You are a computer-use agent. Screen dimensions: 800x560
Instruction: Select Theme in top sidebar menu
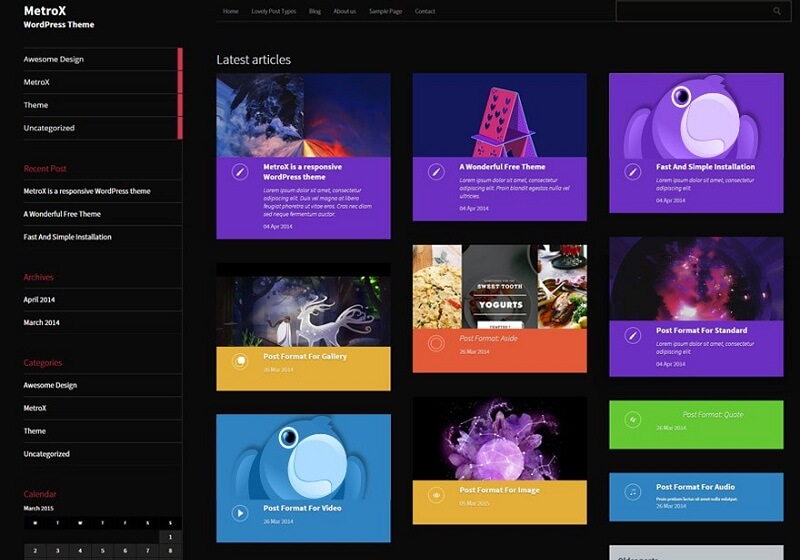click(103, 105)
